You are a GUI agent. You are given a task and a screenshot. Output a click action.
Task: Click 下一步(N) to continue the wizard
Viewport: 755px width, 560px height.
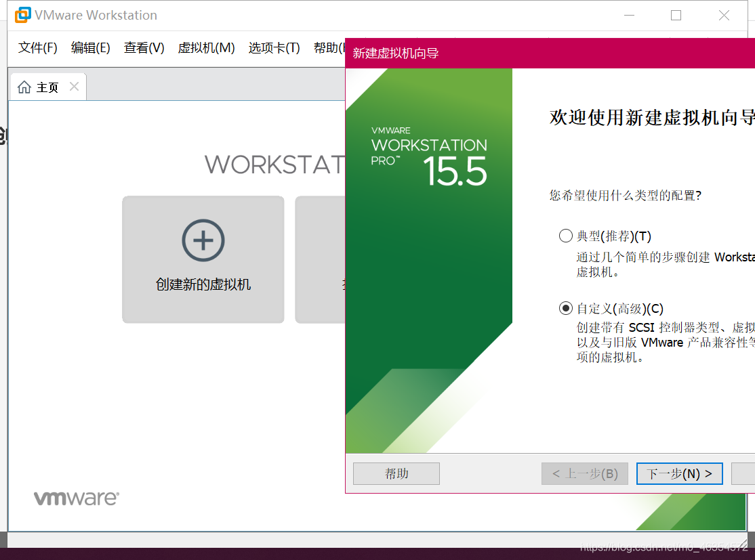click(679, 474)
